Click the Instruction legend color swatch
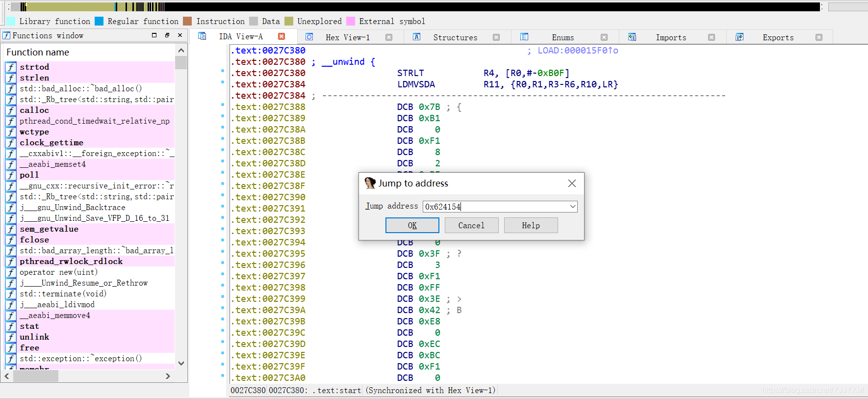This screenshot has height=399, width=868. (x=187, y=21)
